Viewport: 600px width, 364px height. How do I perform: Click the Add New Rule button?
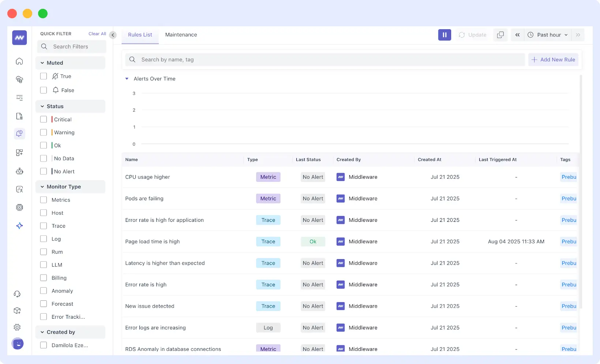pyautogui.click(x=553, y=60)
